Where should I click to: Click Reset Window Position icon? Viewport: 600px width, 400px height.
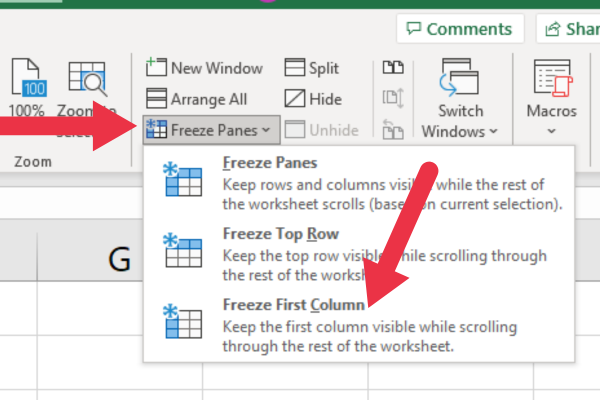[x=393, y=129]
